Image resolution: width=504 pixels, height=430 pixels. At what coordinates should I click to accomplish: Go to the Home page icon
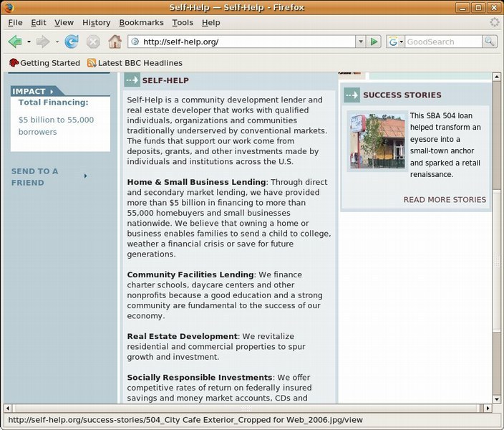coord(115,42)
